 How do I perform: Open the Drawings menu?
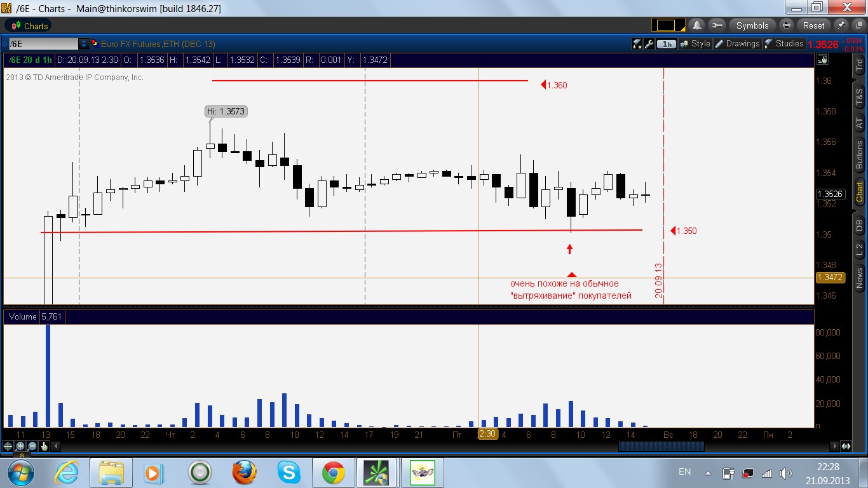click(x=737, y=44)
